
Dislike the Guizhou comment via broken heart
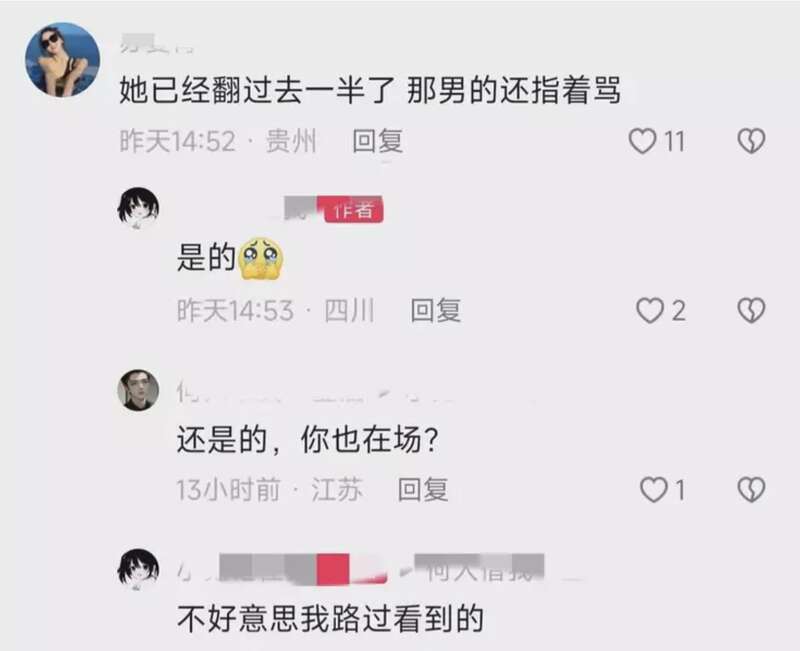coord(752,141)
